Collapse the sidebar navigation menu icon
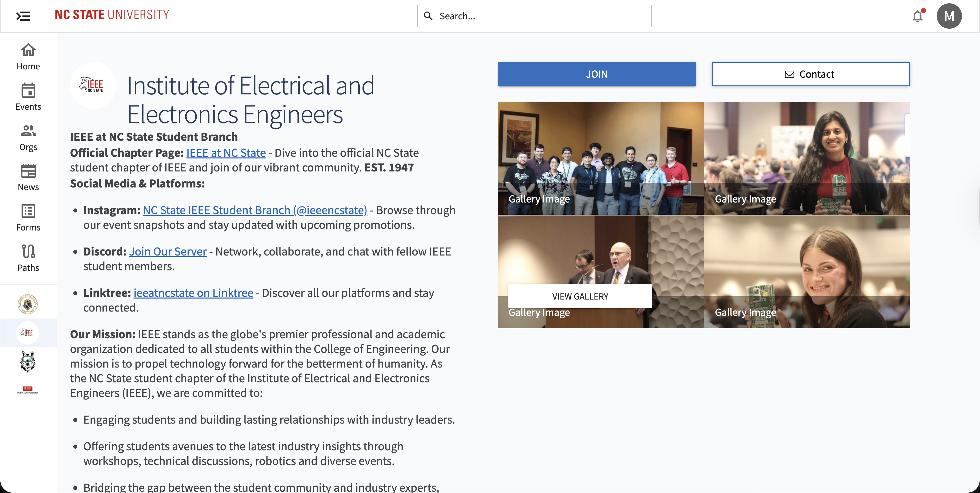Viewport: 980px width, 493px height. 23,16
